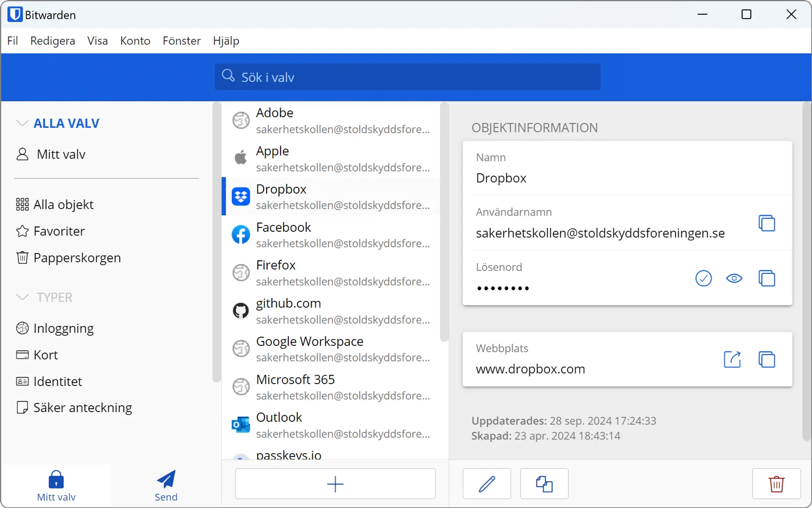Click the Bitwarden shield logo in title bar
The width and height of the screenshot is (812, 508).
pyautogui.click(x=15, y=14)
